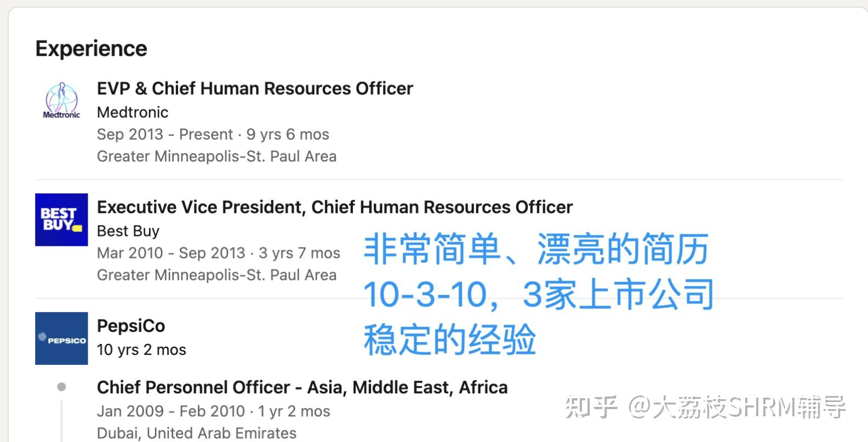Click the Experience section heading

(92, 49)
